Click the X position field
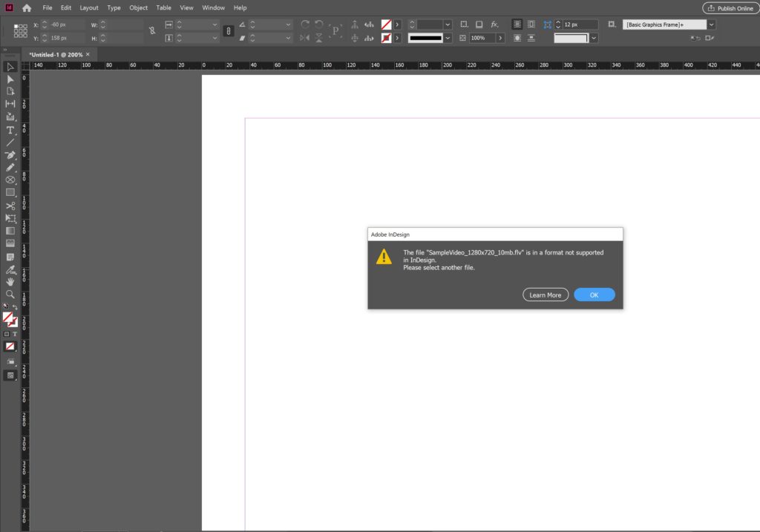Viewport: 760px width, 532px height. [x=65, y=24]
